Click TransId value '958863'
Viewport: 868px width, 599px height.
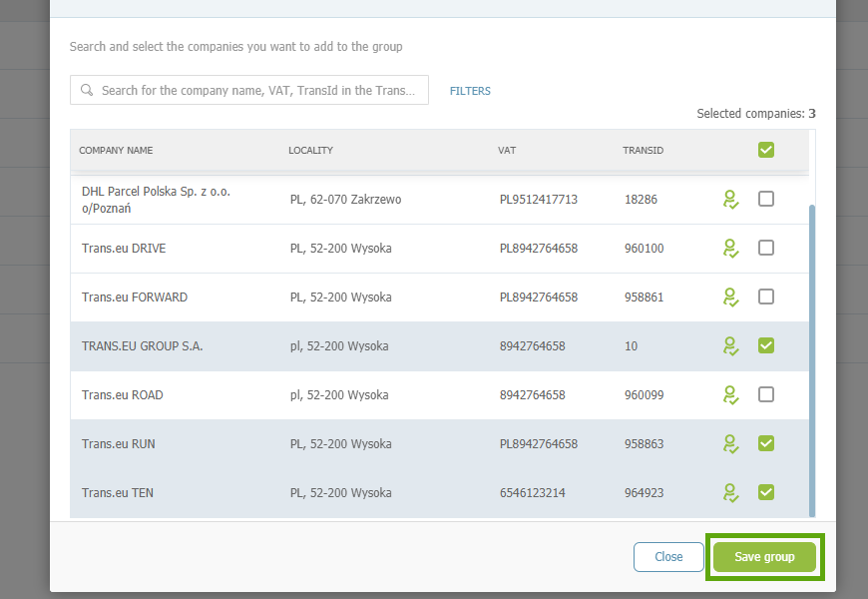coord(644,444)
